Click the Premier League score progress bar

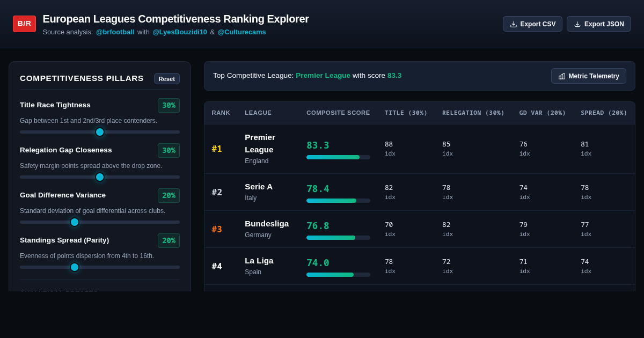[x=338, y=157]
